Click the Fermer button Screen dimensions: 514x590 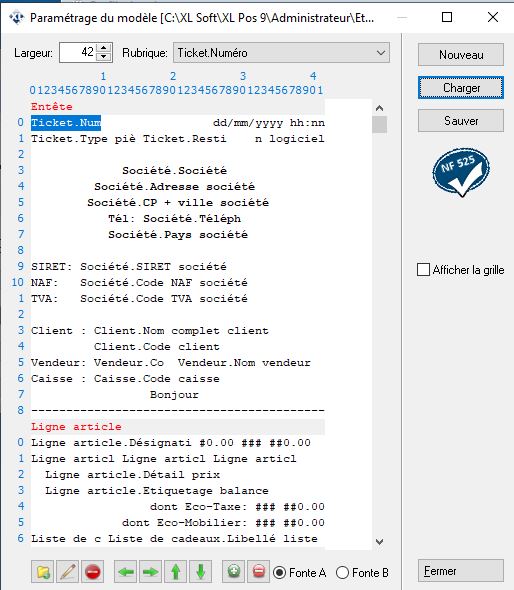click(461, 571)
